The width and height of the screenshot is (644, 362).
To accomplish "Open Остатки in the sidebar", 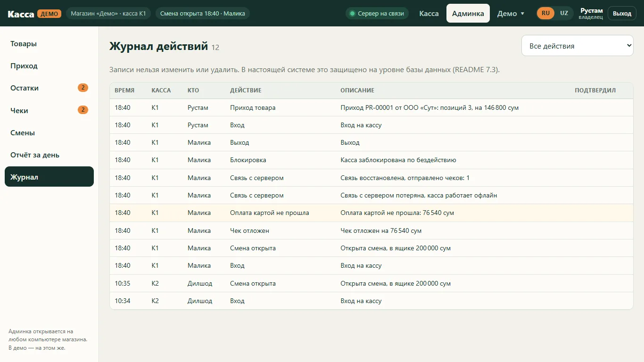I will pyautogui.click(x=49, y=88).
